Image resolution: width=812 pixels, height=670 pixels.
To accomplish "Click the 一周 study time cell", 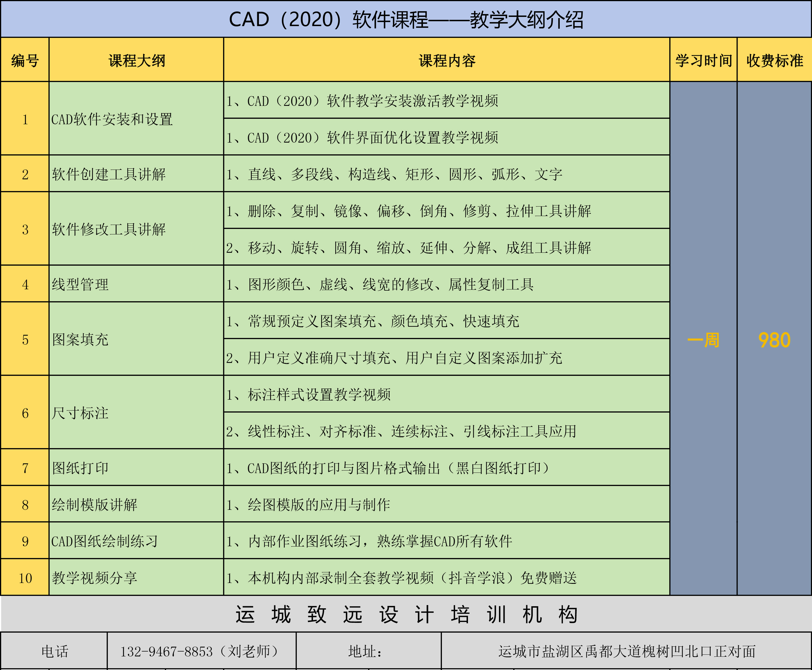I will [x=703, y=340].
